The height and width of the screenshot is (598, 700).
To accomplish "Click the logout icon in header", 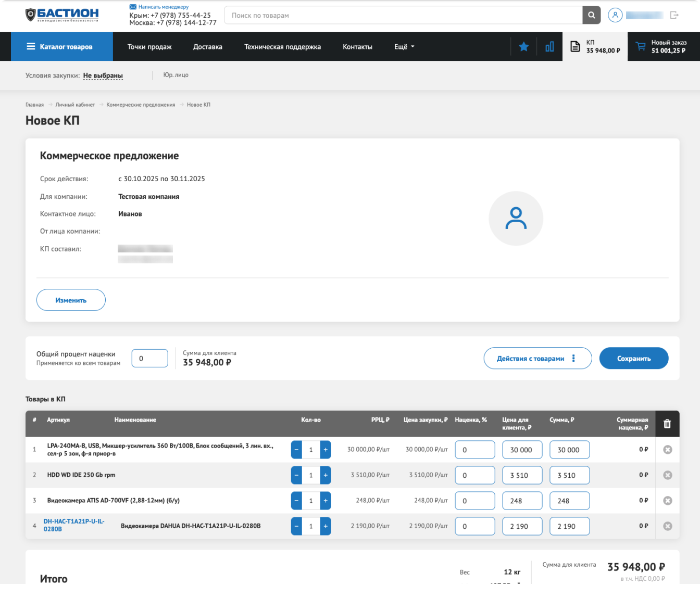I will (674, 15).
